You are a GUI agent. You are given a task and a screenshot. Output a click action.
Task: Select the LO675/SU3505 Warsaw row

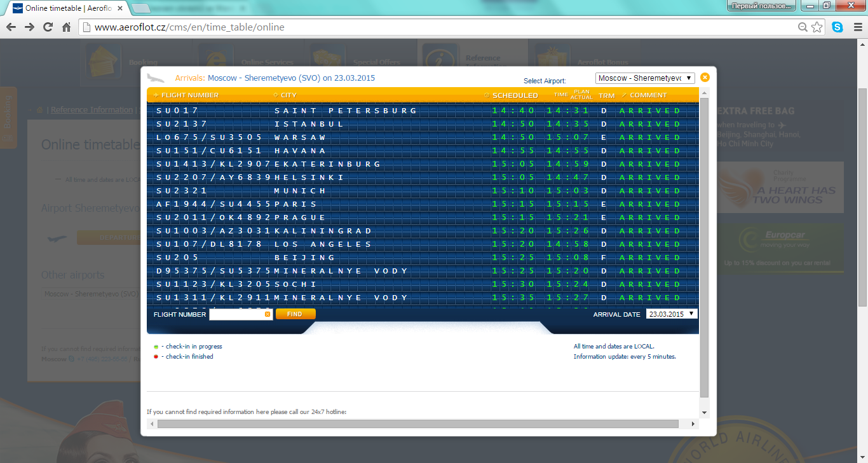pyautogui.click(x=423, y=137)
